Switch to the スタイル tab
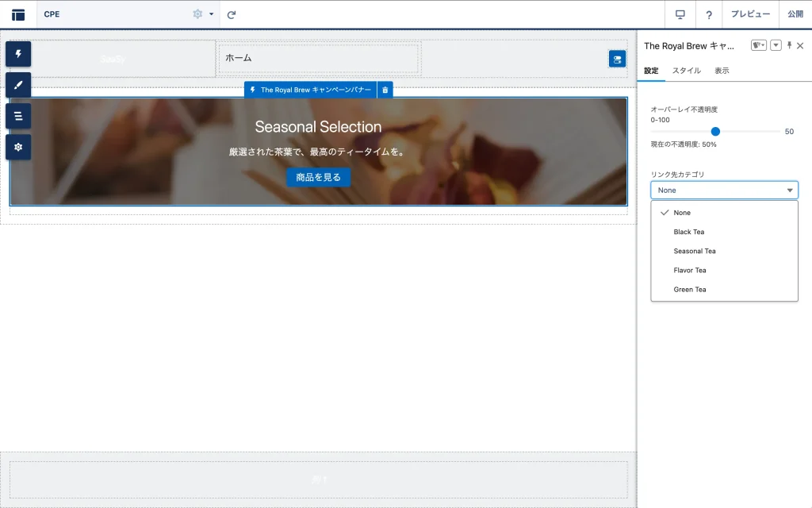This screenshot has width=812, height=508. coord(686,71)
